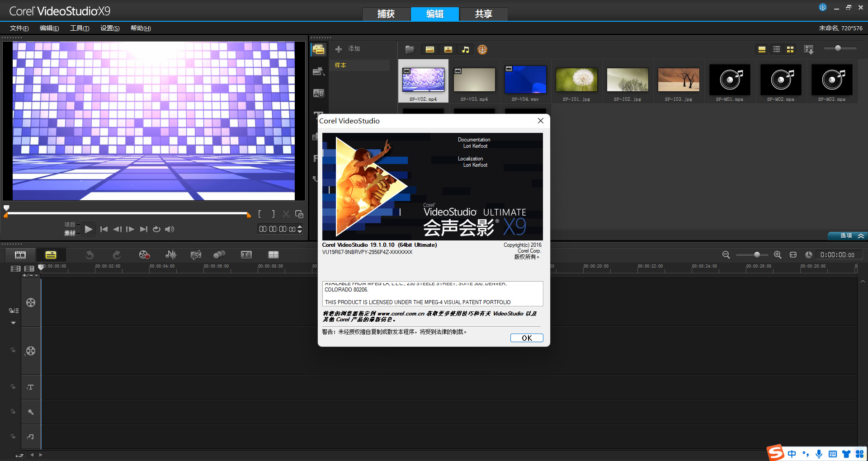Switch to storyboard view
Screen dimensions: 868x461
tap(20, 255)
